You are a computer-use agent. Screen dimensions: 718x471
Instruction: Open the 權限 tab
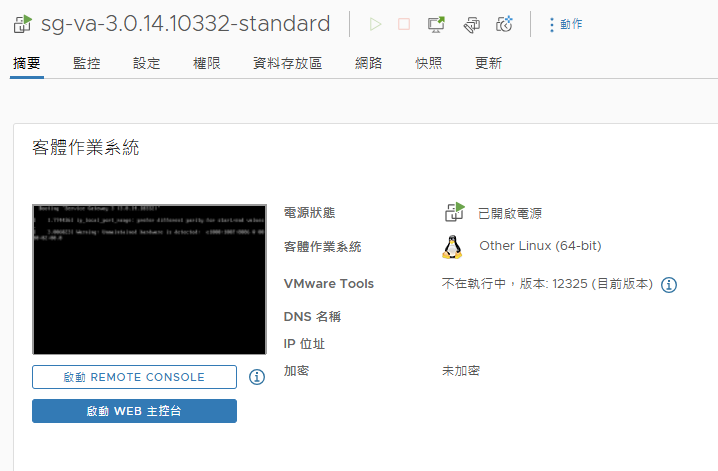coord(207,63)
